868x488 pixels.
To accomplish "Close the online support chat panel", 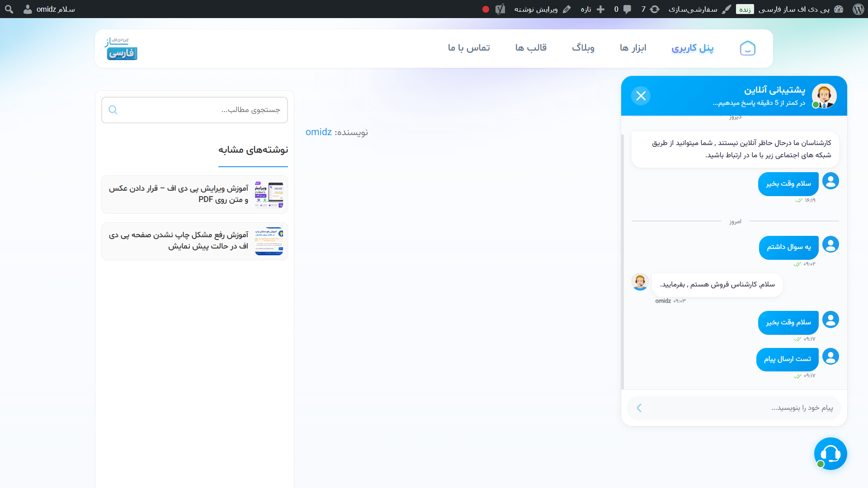I will point(641,96).
